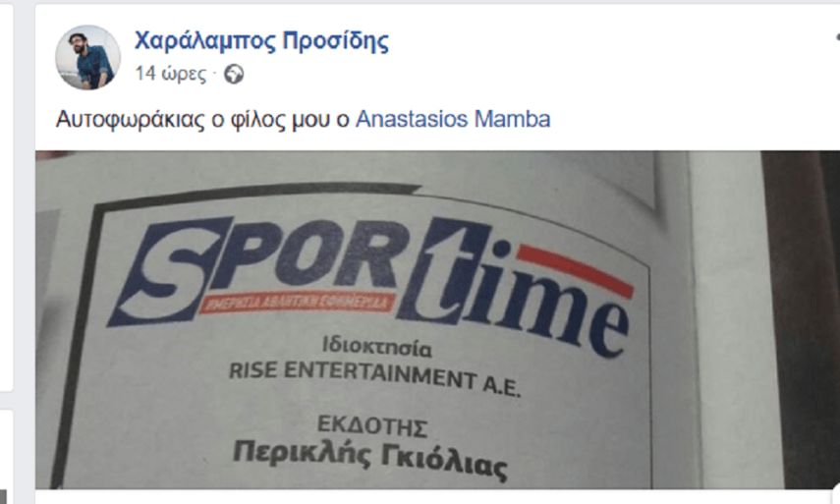Click the globe public-audience icon
The width and height of the screenshot is (840, 504).
pyautogui.click(x=234, y=74)
